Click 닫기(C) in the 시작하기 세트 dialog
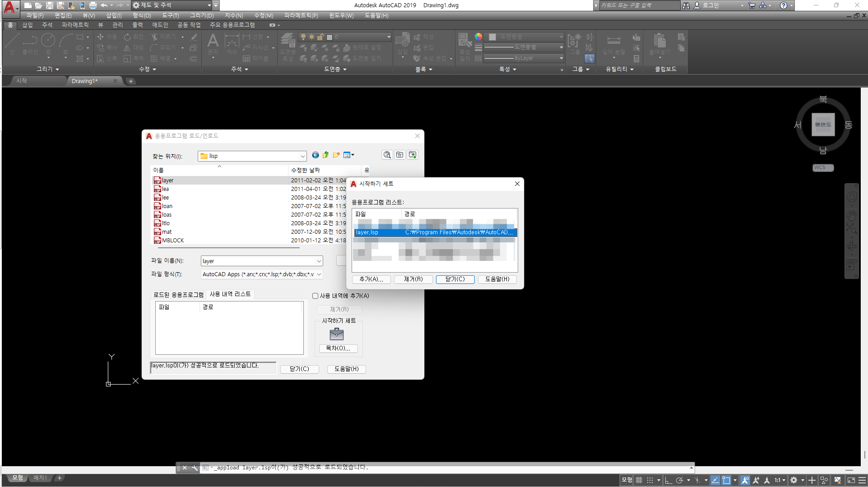The width and height of the screenshot is (868, 487). point(455,279)
